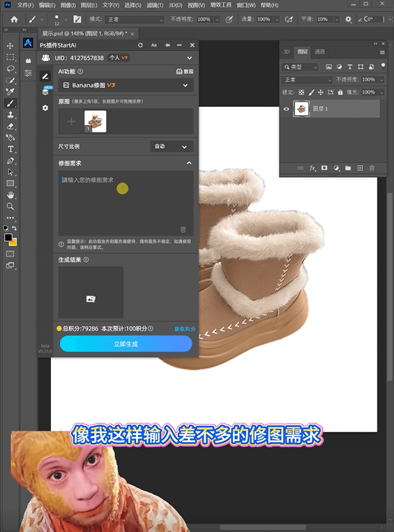Clear the retouch request with trash icon
The height and width of the screenshot is (532, 394).
(x=183, y=229)
